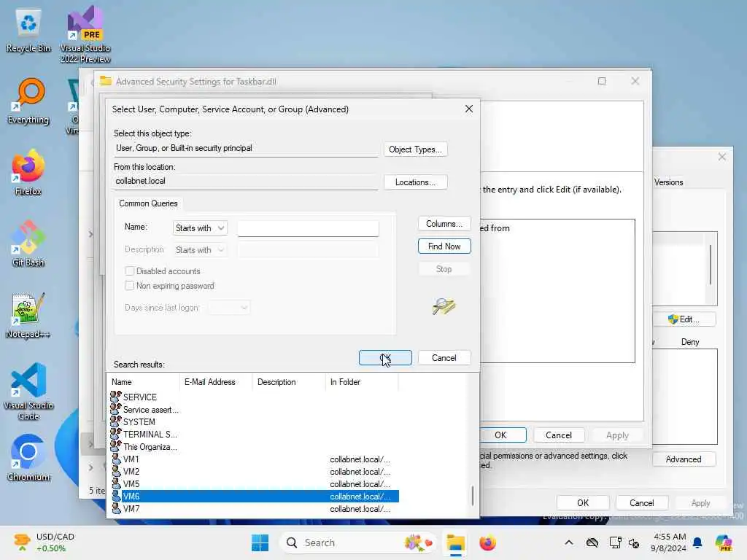The width and height of the screenshot is (747, 560).
Task: Click into the Description query text field
Action: click(309, 250)
